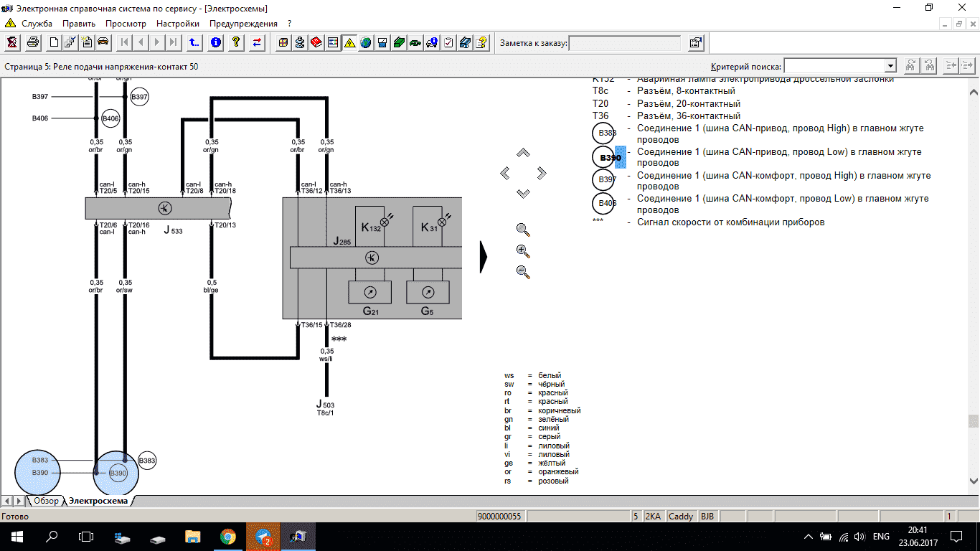Open the lined document list icon
980x551 pixels.
pyautogui.click(x=332, y=42)
